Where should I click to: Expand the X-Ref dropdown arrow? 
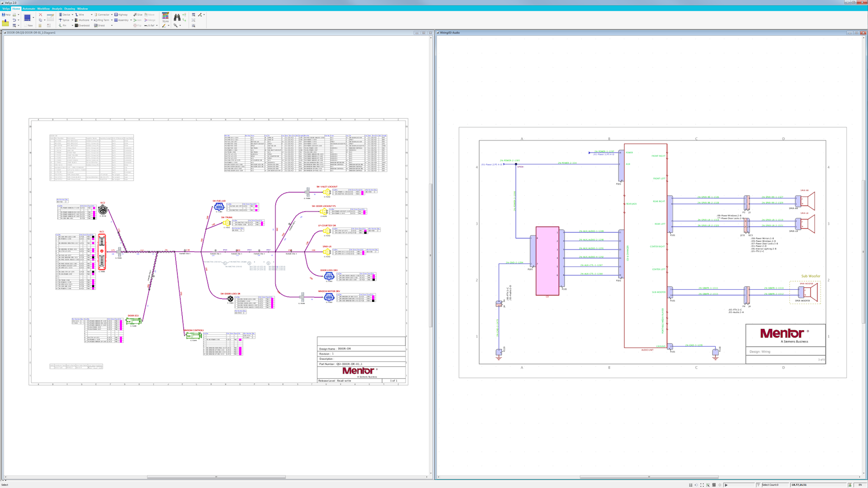pos(157,25)
